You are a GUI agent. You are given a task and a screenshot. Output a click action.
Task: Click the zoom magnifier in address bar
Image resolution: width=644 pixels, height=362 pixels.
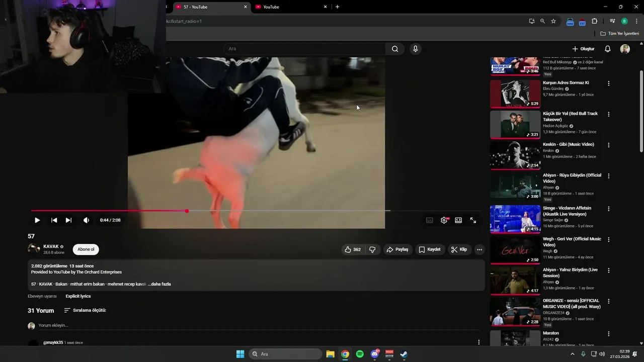(542, 21)
